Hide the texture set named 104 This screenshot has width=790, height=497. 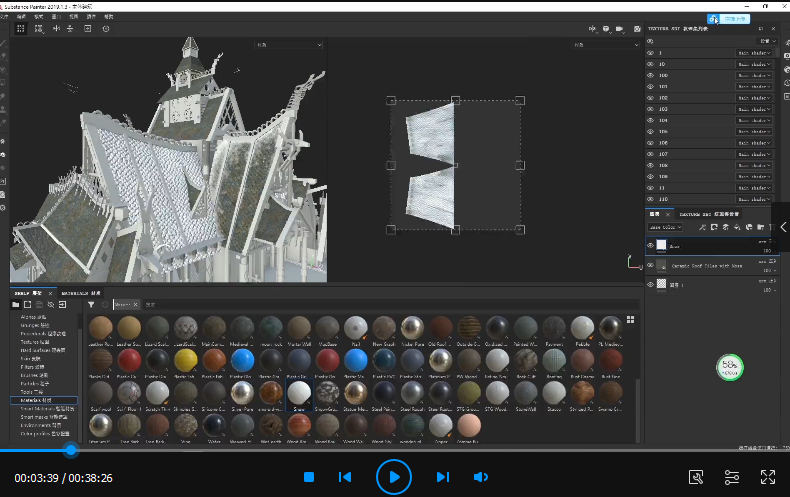pos(650,120)
